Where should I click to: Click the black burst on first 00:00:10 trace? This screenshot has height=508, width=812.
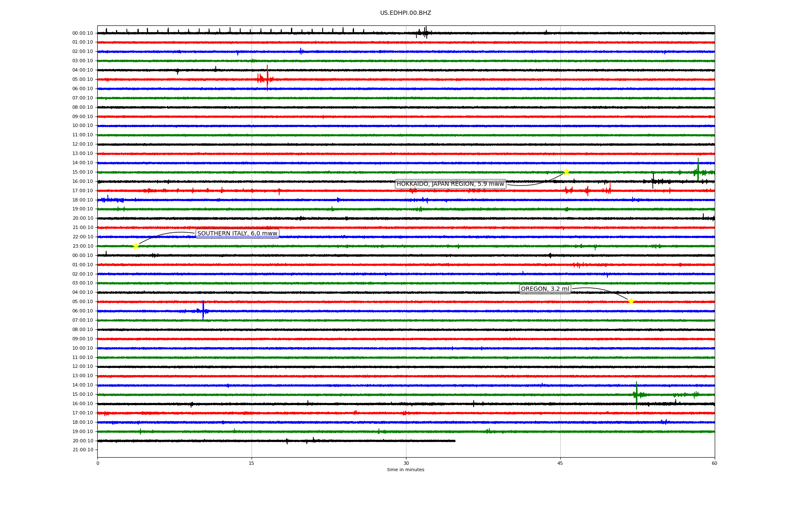(x=425, y=33)
